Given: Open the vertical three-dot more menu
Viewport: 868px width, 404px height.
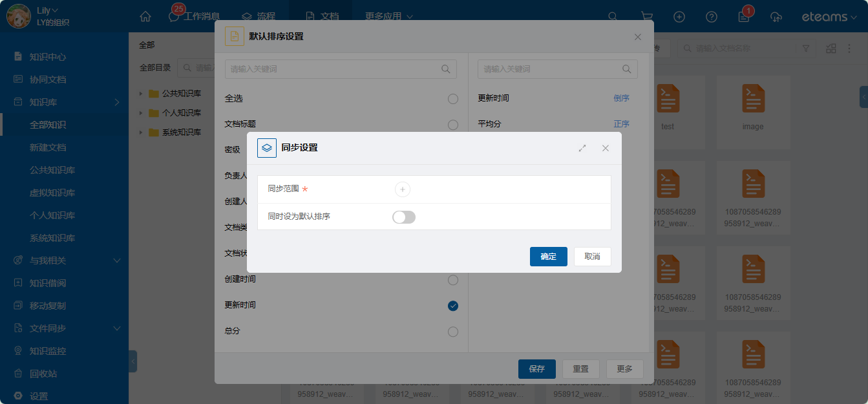Looking at the screenshot, I should pos(850,48).
